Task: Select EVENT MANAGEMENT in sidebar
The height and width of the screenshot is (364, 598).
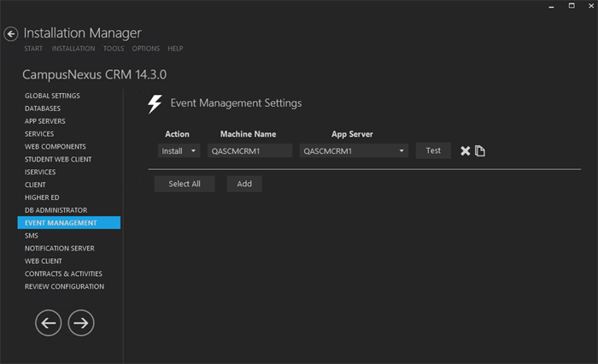Action: coord(69,223)
